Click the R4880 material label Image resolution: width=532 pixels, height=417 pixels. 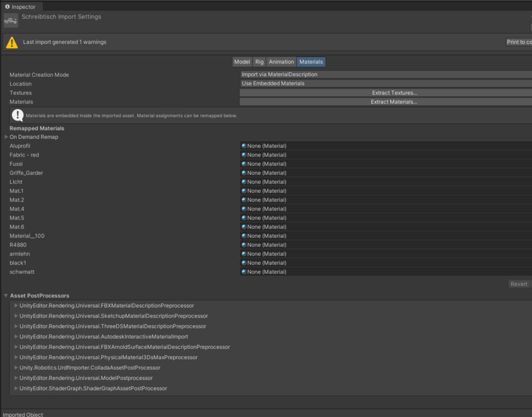pyautogui.click(x=18, y=245)
